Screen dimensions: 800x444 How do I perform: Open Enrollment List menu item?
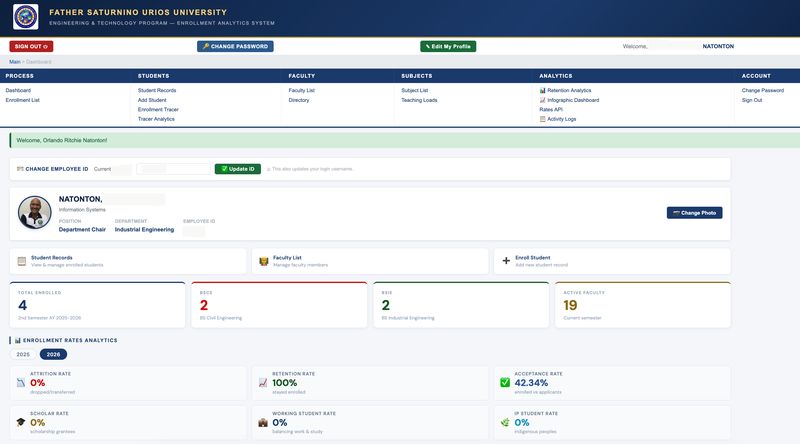click(x=22, y=100)
